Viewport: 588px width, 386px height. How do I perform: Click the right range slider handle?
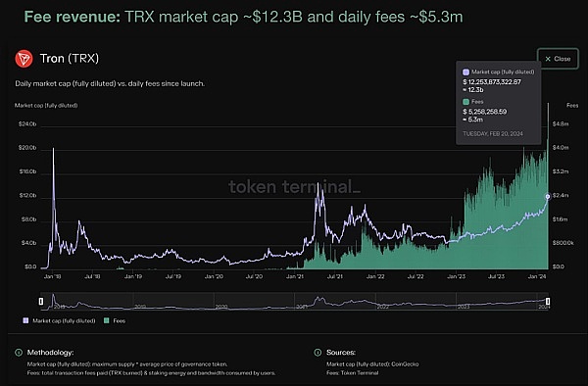pos(548,302)
